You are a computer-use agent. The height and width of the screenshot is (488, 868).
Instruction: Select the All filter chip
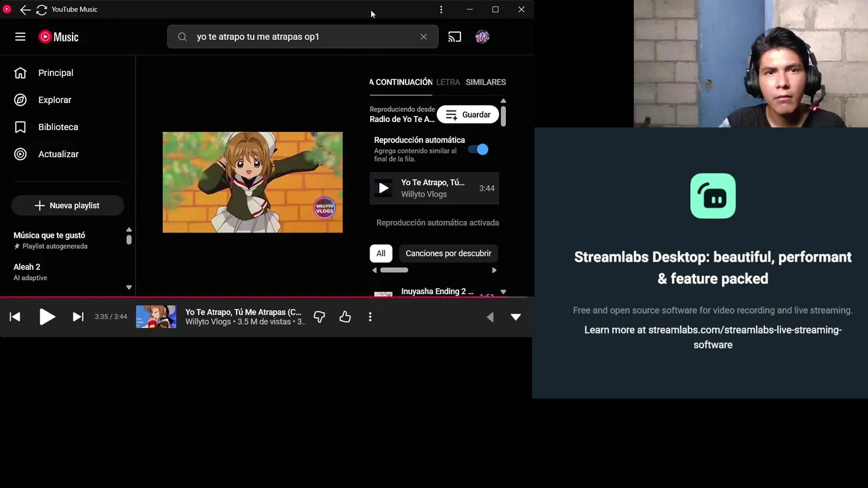(x=380, y=253)
